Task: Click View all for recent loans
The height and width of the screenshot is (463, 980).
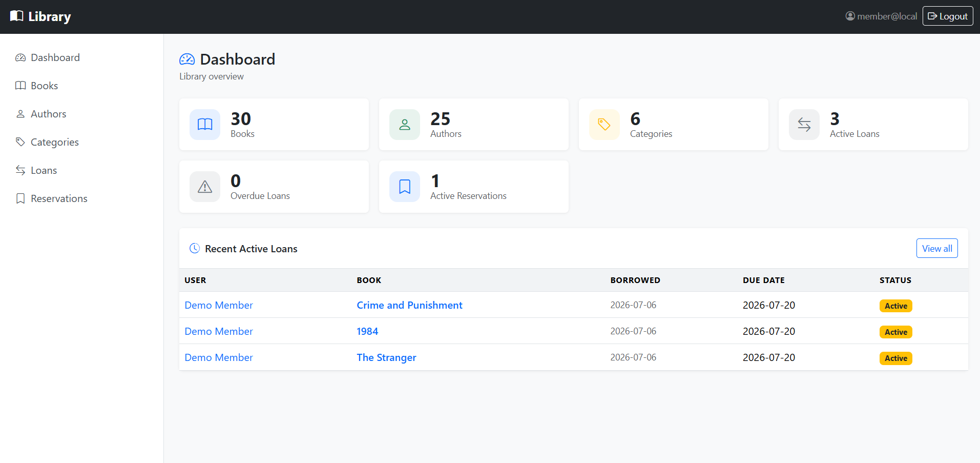Action: (937, 248)
